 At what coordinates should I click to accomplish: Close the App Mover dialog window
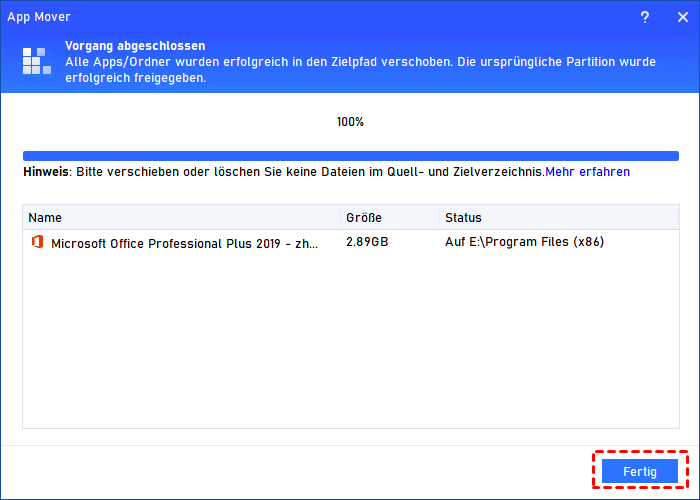678,18
